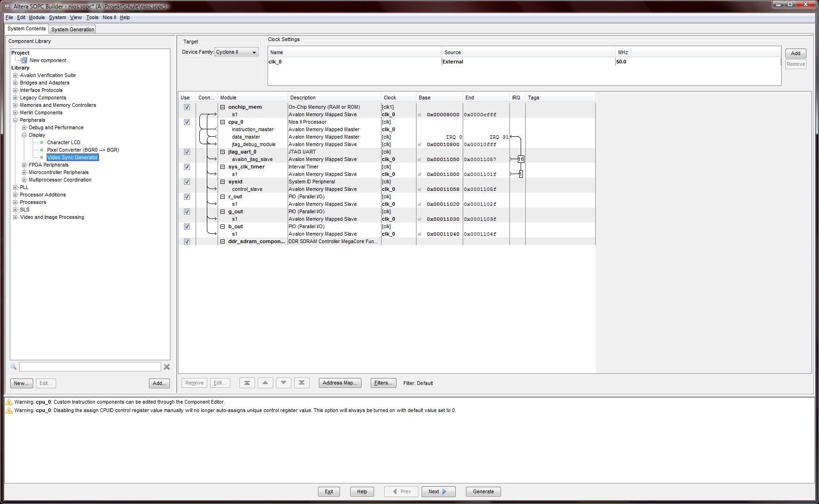Click lock icon beside base 0x00011000

click(x=419, y=174)
